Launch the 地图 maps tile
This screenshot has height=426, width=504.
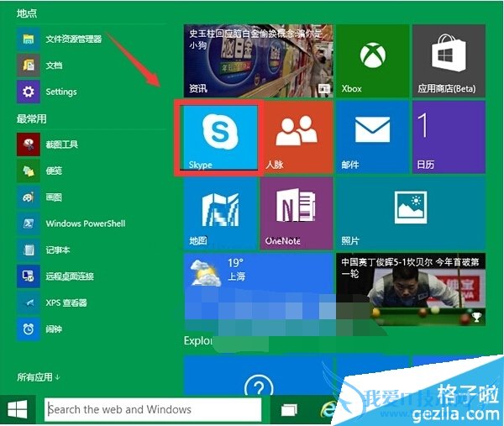pyautogui.click(x=220, y=213)
